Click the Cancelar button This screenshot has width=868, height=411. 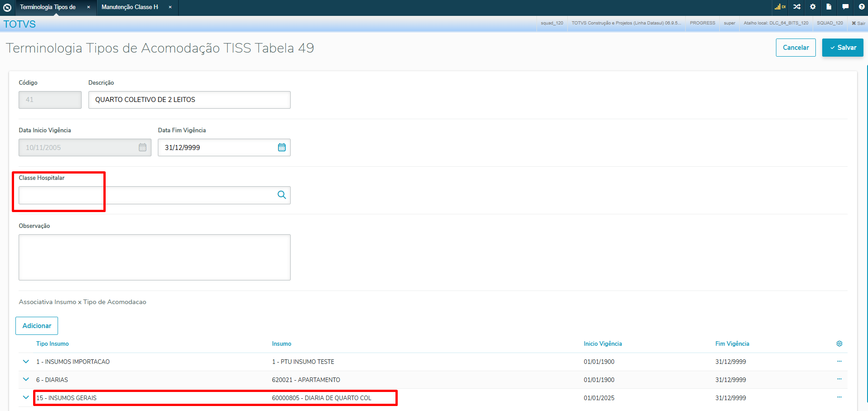coord(796,48)
